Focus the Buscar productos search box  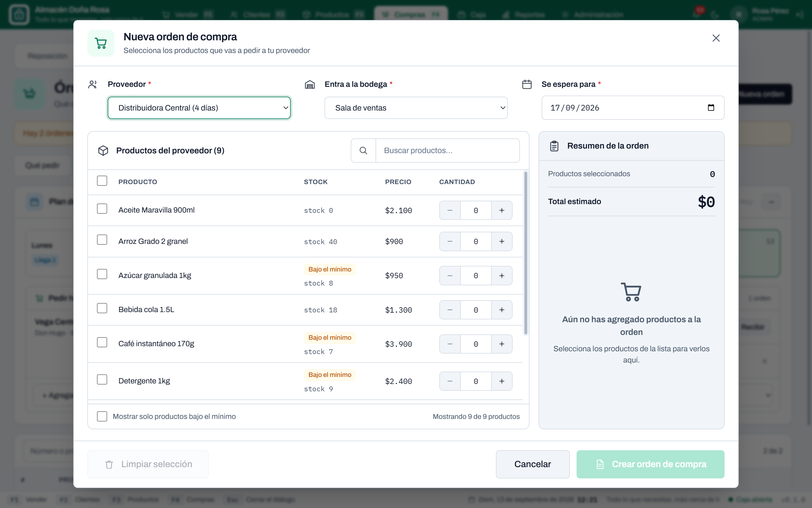click(x=447, y=151)
